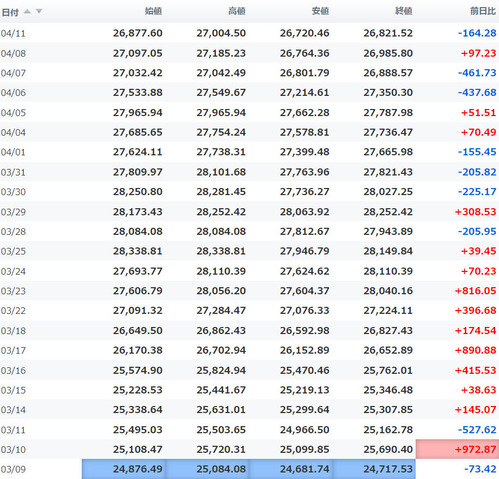Select the 04/05 date cell

[x=13, y=113]
